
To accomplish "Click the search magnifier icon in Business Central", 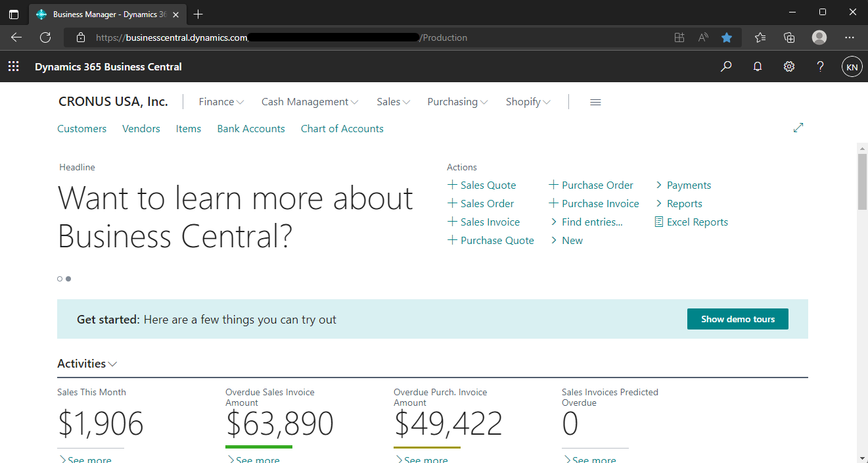I will pos(726,66).
